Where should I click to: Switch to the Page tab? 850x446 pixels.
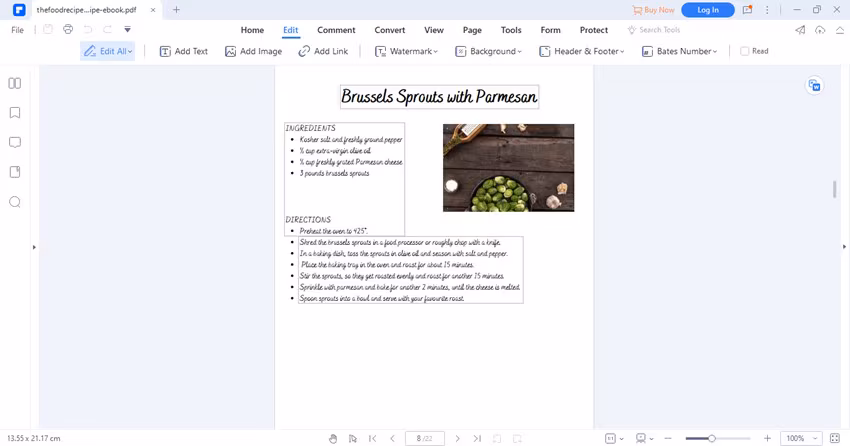[472, 30]
